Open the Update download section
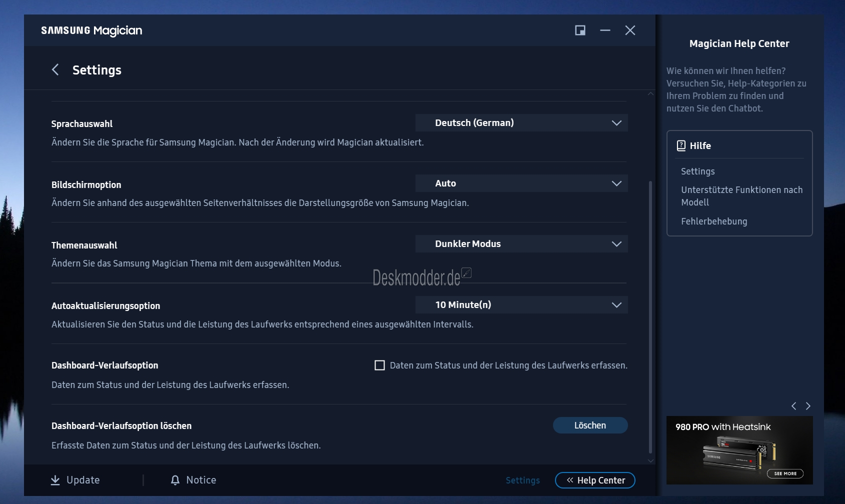Image resolution: width=845 pixels, height=504 pixels. tap(75, 480)
